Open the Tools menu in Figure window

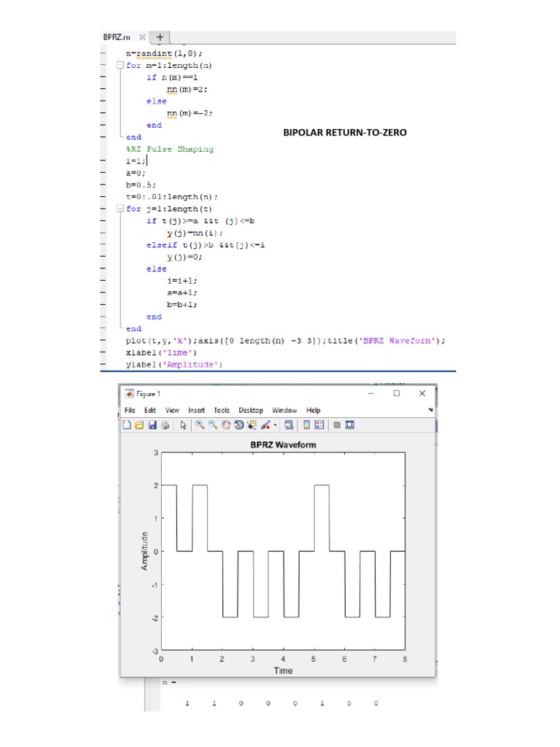[222, 411]
